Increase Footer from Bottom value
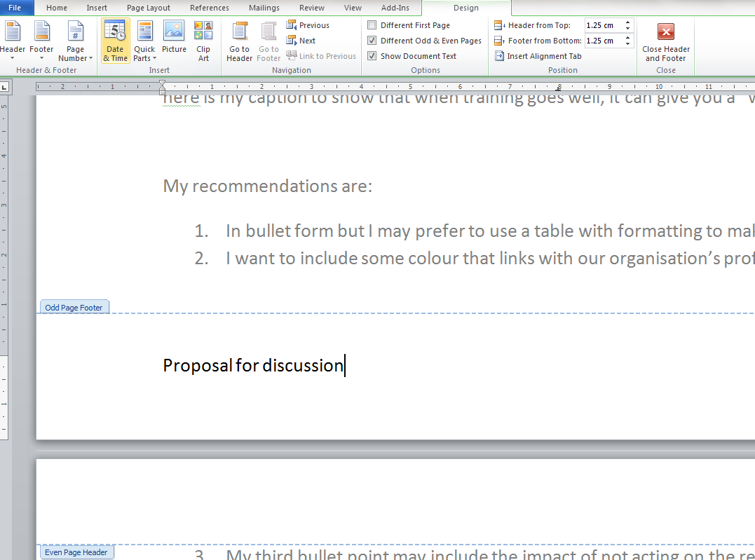This screenshot has height=560, width=755. coord(627,38)
